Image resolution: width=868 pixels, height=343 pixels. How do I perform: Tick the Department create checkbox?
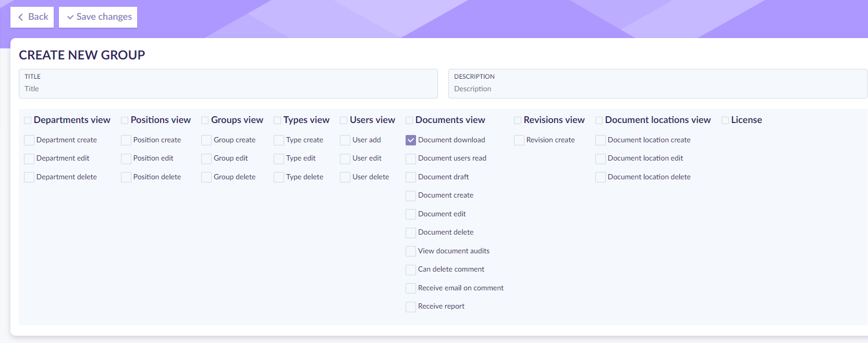[x=29, y=140]
